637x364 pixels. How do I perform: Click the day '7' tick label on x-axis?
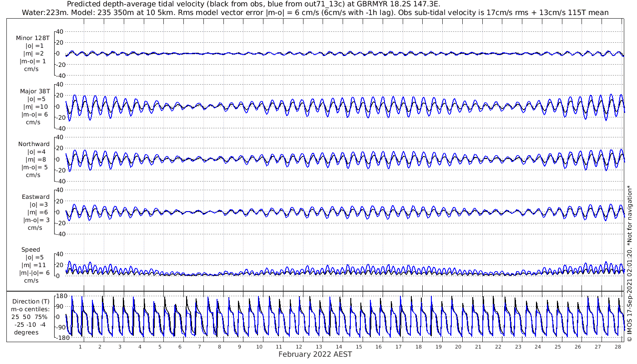coord(199,347)
